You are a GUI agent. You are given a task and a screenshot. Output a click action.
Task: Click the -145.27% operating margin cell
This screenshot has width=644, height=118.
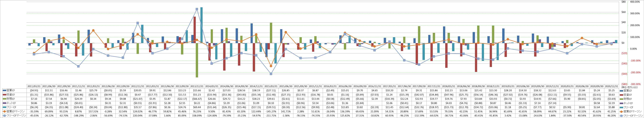[271, 112]
